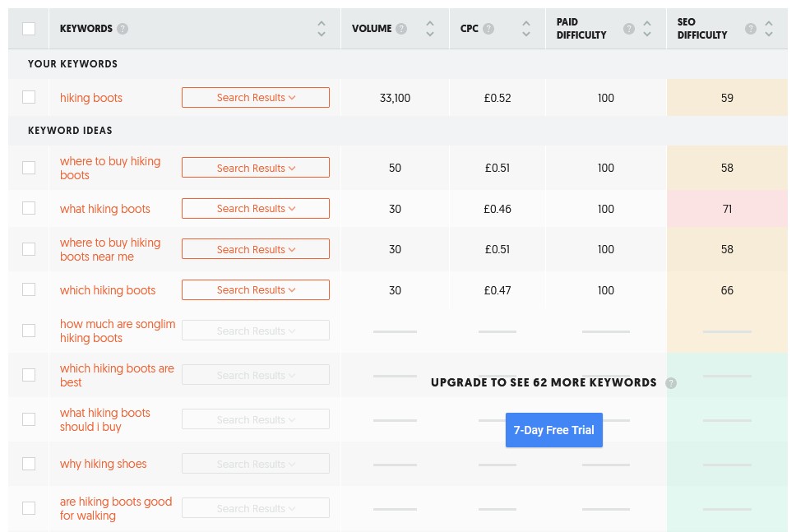Image resolution: width=796 pixels, height=532 pixels.
Task: Sort table by SEO Difficulty arrows
Action: [x=769, y=29]
